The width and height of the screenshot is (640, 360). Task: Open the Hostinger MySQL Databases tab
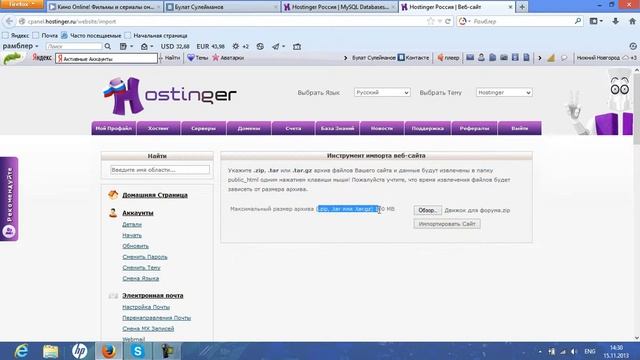[x=340, y=7]
